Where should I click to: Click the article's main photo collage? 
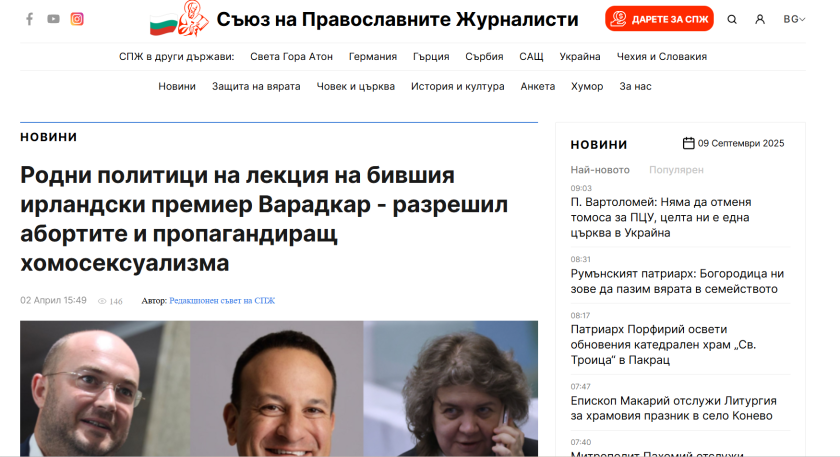coord(279,388)
